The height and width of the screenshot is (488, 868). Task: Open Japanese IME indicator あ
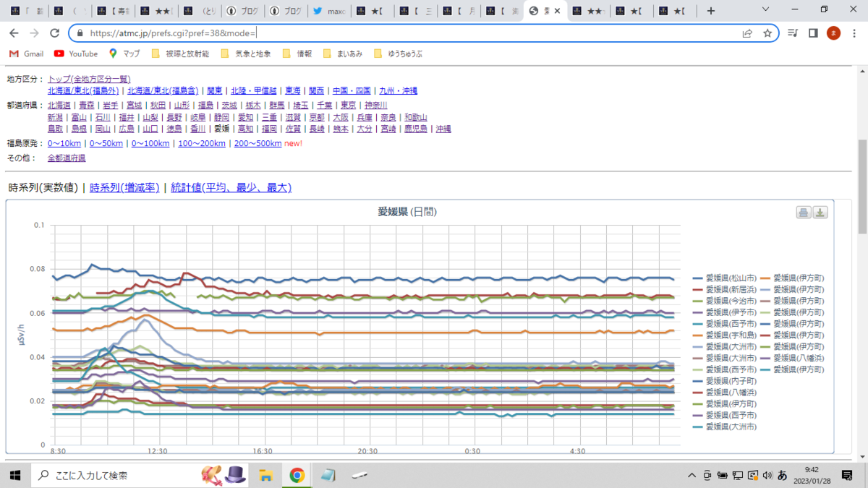coord(782,475)
